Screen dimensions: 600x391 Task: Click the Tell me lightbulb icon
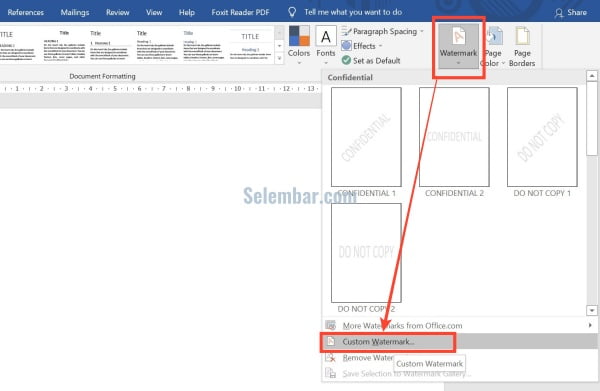click(292, 12)
